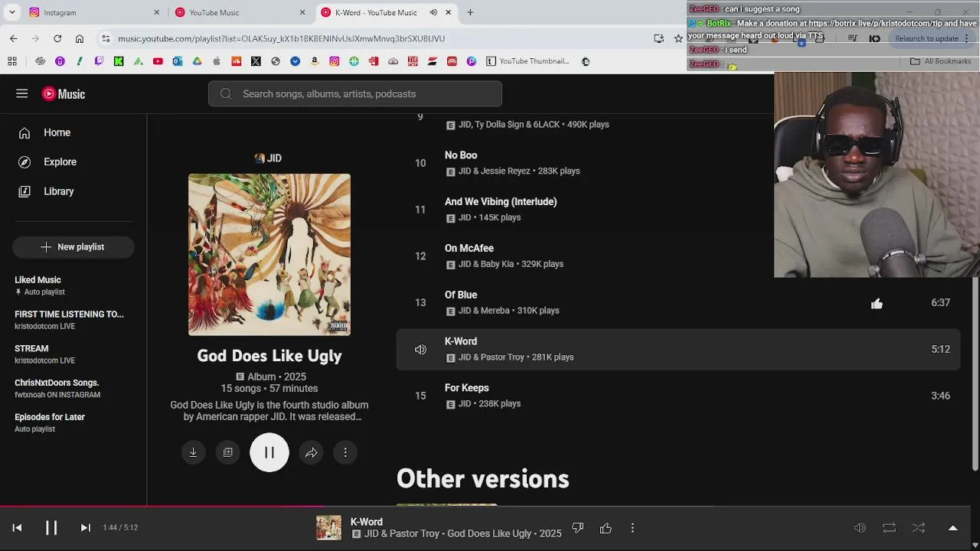Open the YouTube bookmark icon
This screenshot has width=980, height=551.
pyautogui.click(x=158, y=61)
